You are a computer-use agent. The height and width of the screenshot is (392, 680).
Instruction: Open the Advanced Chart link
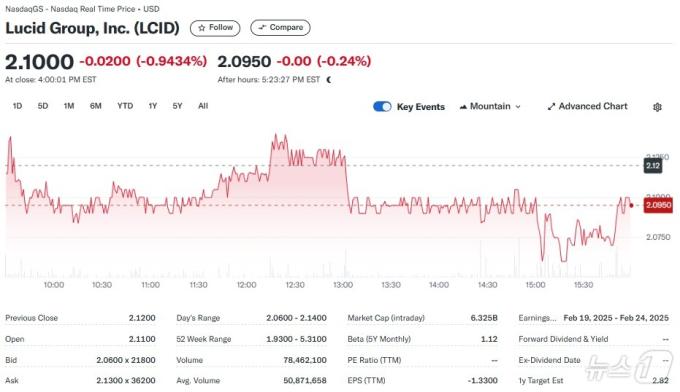pos(587,107)
